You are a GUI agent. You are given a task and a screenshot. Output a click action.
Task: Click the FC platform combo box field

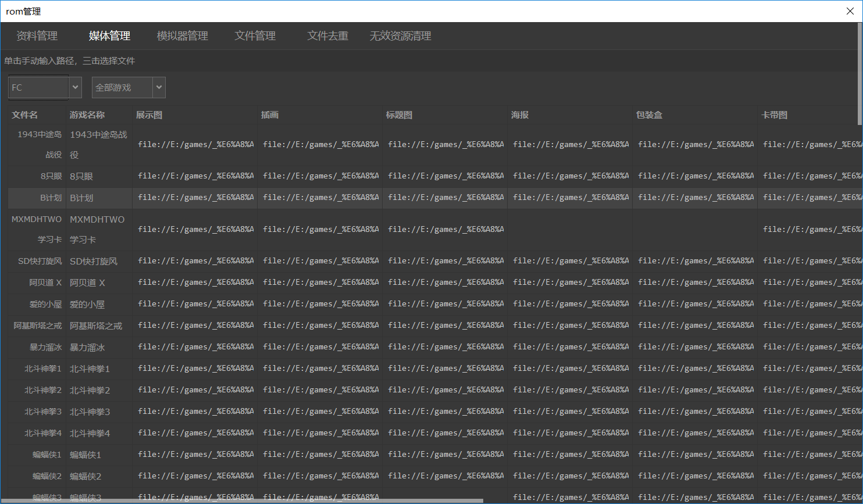pos(38,88)
